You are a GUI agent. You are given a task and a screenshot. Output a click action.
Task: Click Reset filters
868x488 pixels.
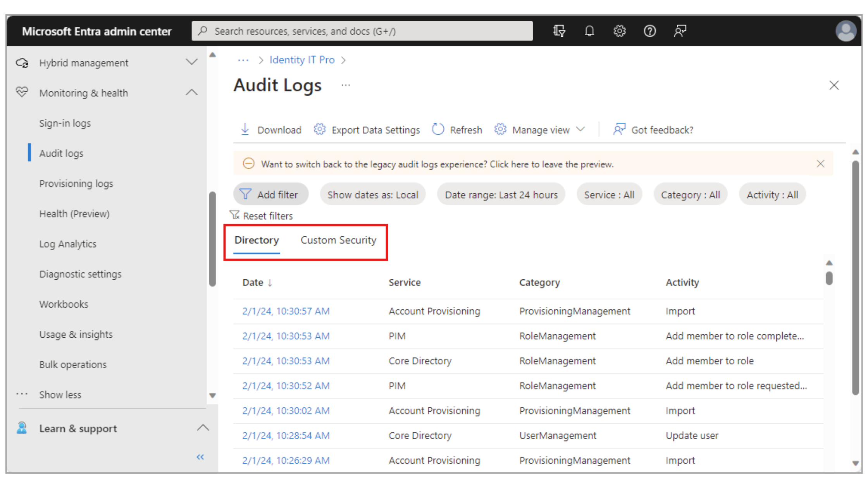pyautogui.click(x=261, y=216)
